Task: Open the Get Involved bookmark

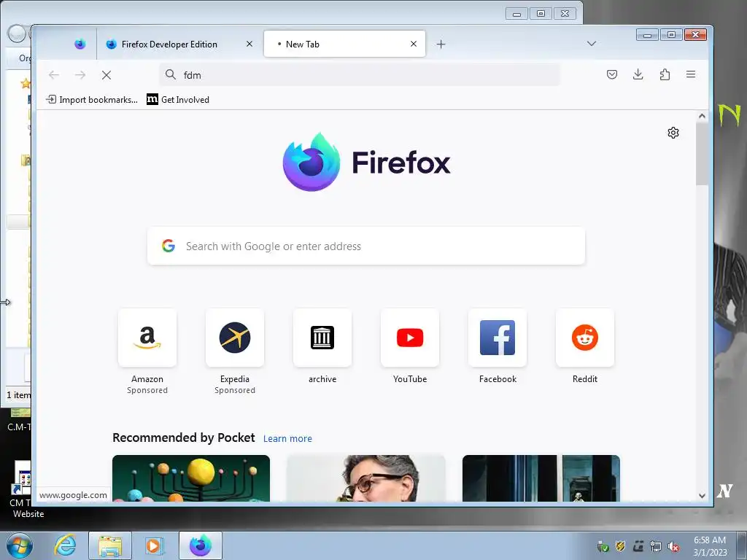Action: 178,99
